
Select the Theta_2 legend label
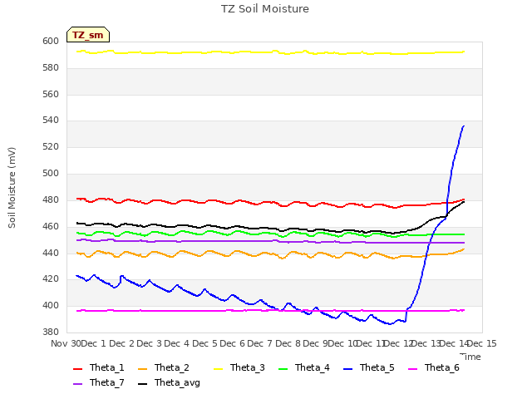tap(172, 367)
